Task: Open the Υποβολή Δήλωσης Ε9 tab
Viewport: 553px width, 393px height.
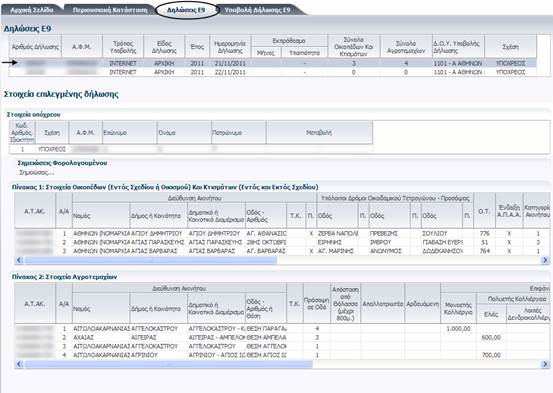Action: tap(257, 10)
